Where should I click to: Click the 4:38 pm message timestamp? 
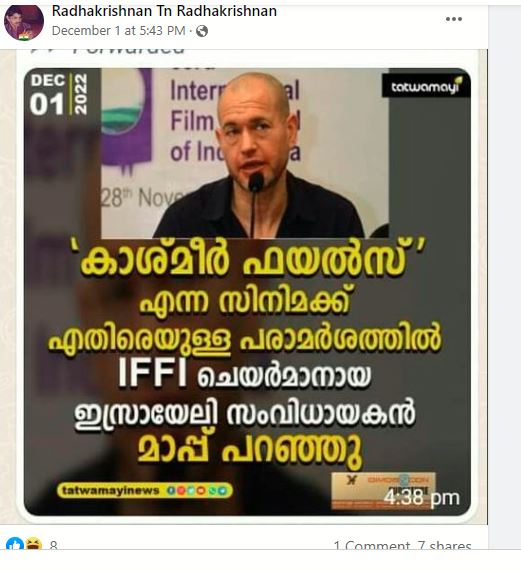[x=421, y=498]
